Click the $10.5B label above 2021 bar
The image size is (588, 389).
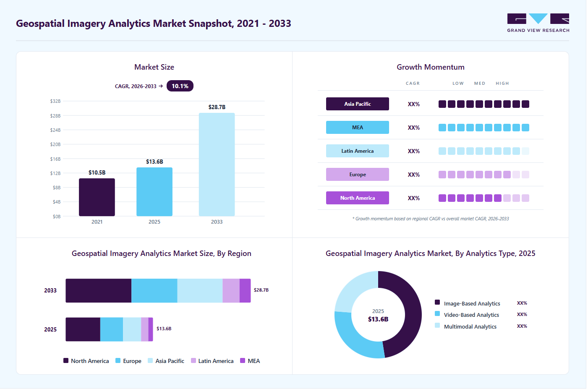(x=97, y=172)
